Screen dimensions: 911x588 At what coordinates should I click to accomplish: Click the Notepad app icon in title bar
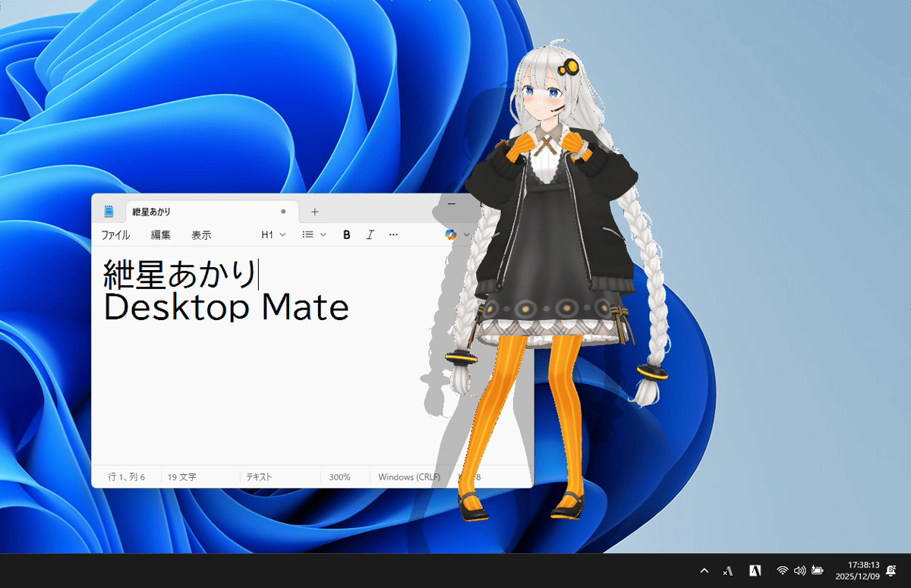[x=109, y=212]
